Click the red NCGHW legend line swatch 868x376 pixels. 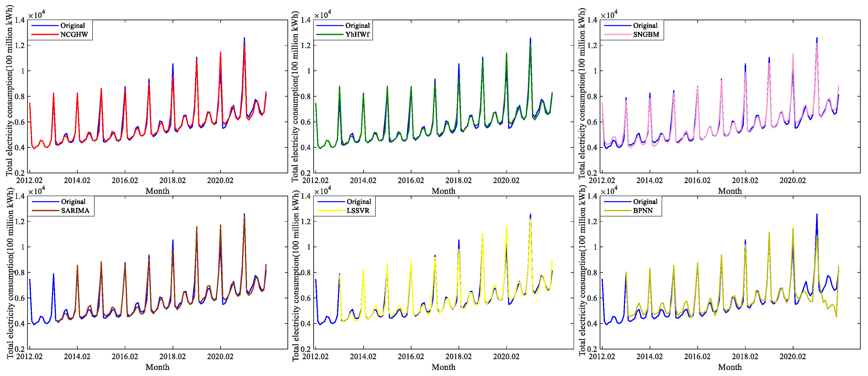45,34
